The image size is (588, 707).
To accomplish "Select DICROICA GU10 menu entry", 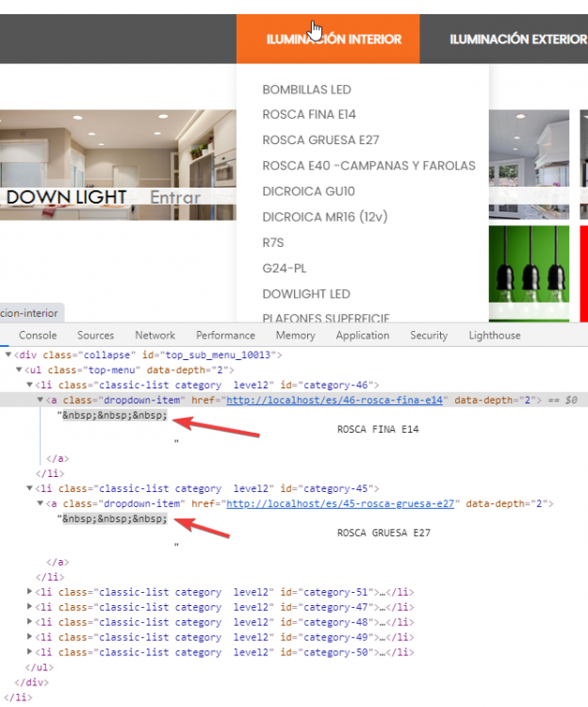I will click(309, 191).
